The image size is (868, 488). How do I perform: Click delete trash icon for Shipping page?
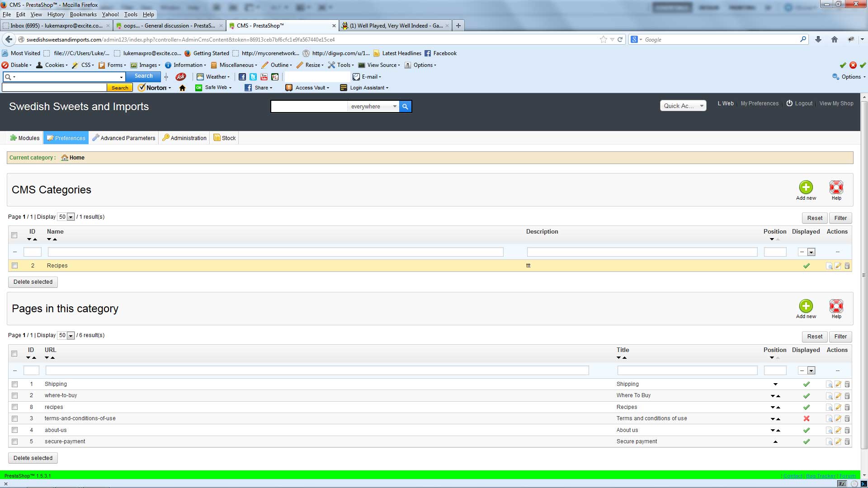[847, 385]
